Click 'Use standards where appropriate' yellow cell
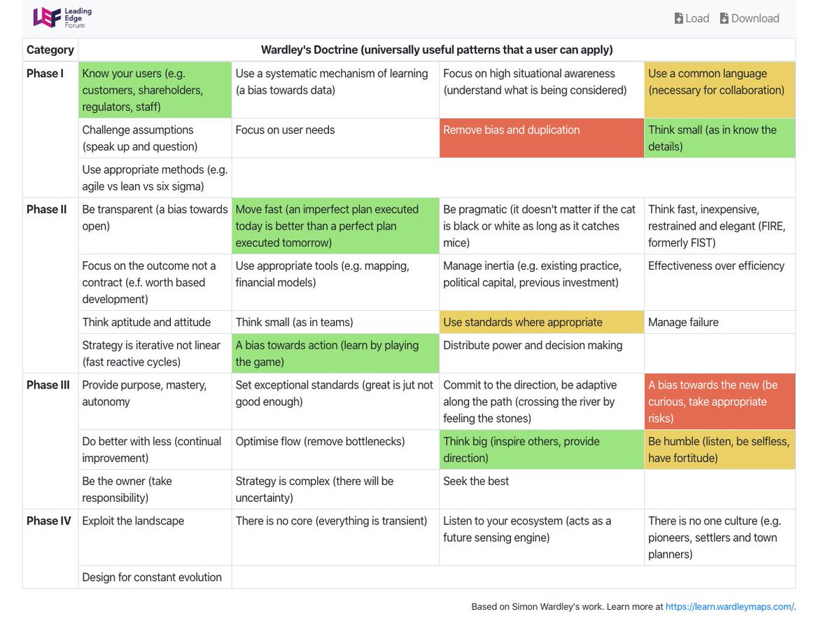Viewport: 840px width, 630px height. click(x=541, y=322)
